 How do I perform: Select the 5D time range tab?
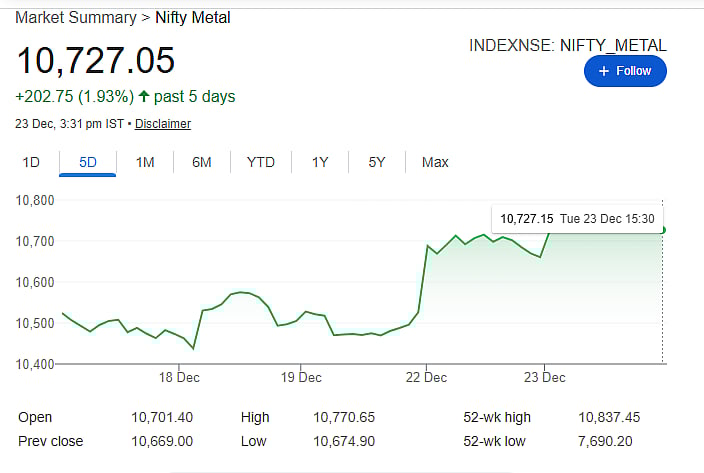click(88, 162)
